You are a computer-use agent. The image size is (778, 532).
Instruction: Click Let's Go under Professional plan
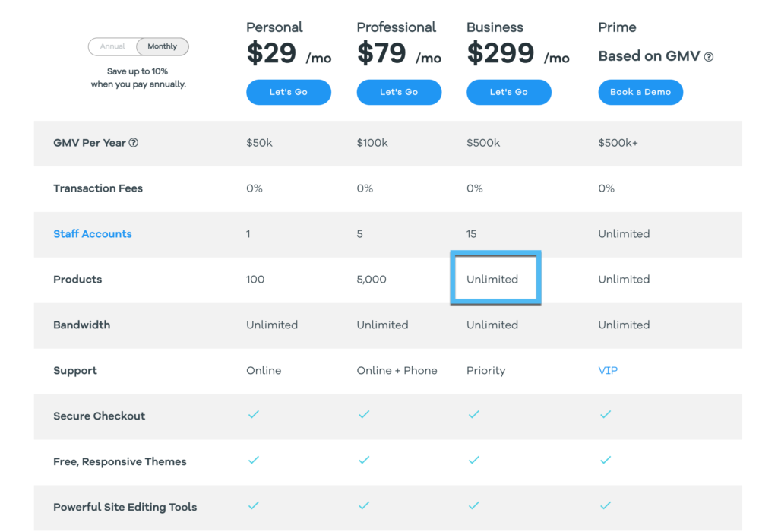pos(399,92)
